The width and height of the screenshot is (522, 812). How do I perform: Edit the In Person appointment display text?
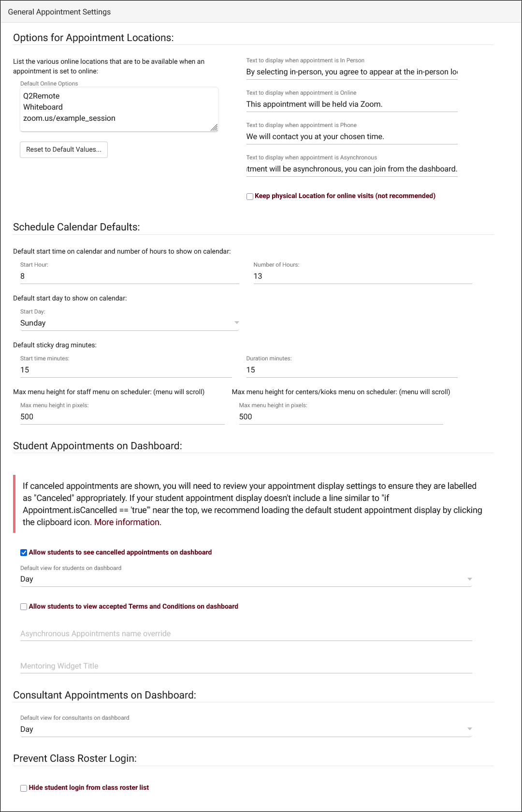(351, 72)
